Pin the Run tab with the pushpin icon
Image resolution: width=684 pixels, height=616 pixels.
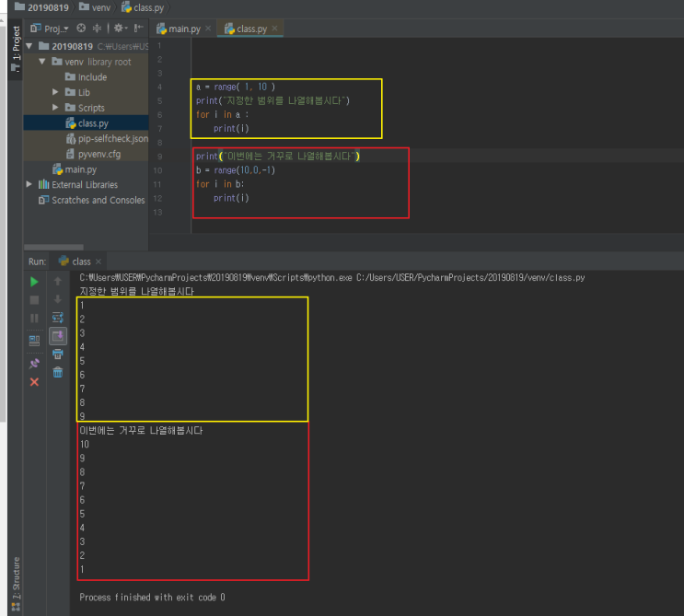coord(34,364)
